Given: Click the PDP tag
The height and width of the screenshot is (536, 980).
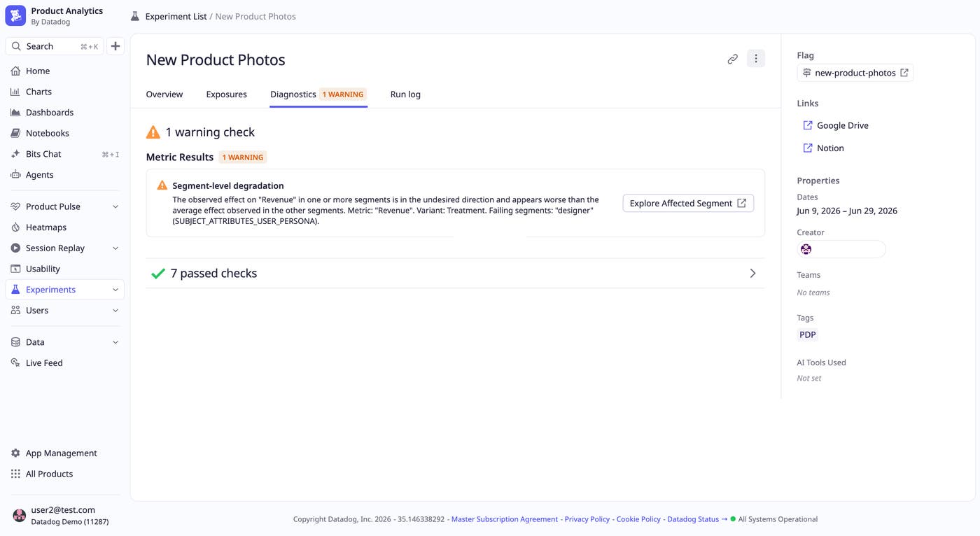Looking at the screenshot, I should (808, 334).
